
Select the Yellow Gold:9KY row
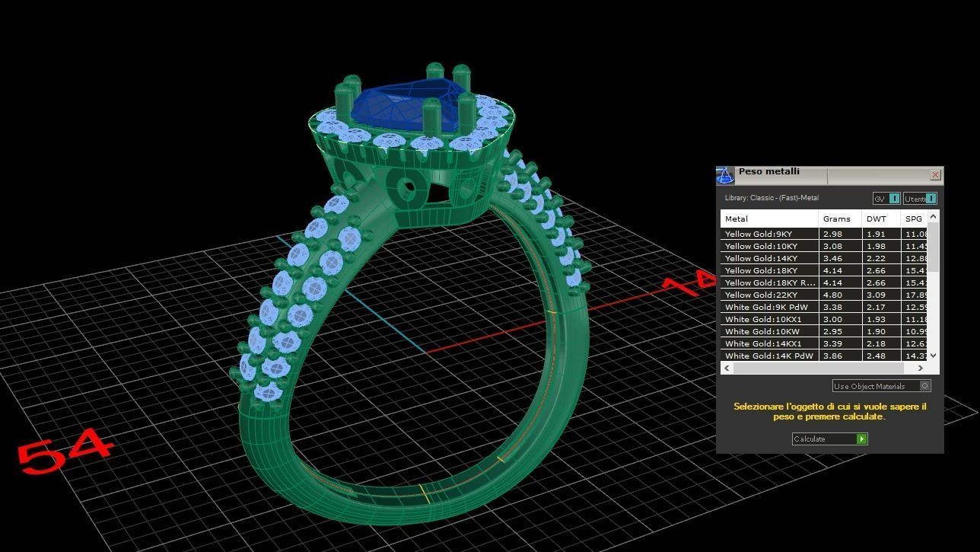point(824,234)
